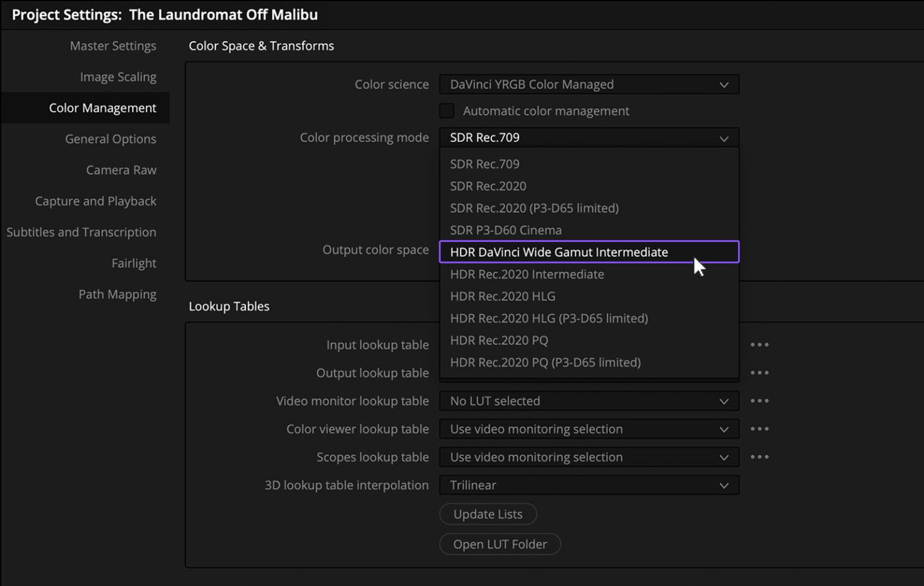Open Color viewer lookup table options menu
This screenshot has height=586, width=924.
(760, 429)
